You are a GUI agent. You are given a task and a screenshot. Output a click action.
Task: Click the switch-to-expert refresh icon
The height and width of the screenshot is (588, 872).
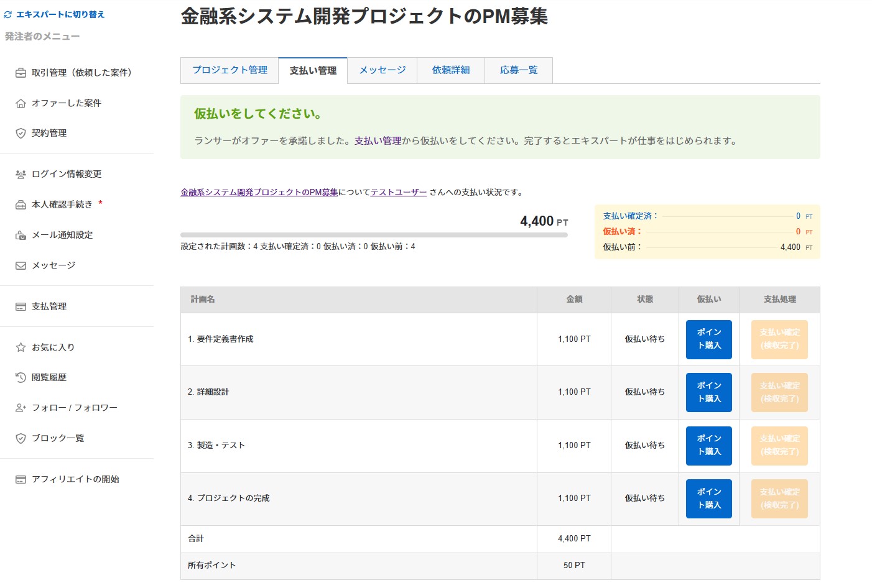pos(7,14)
